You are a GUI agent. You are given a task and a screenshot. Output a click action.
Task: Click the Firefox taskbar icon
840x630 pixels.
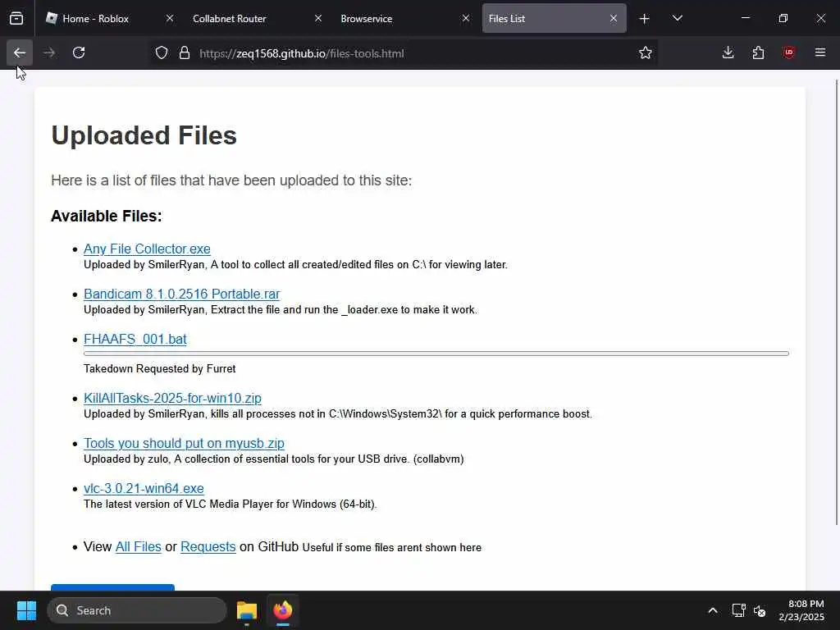click(283, 610)
